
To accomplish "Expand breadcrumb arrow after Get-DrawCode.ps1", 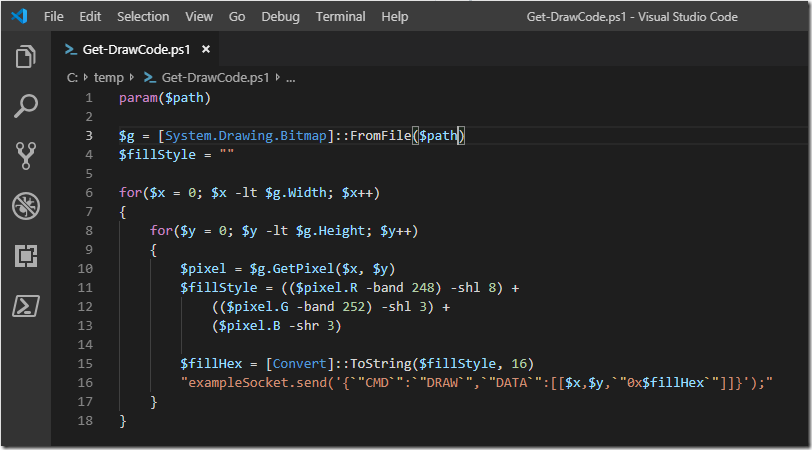I will [278, 78].
